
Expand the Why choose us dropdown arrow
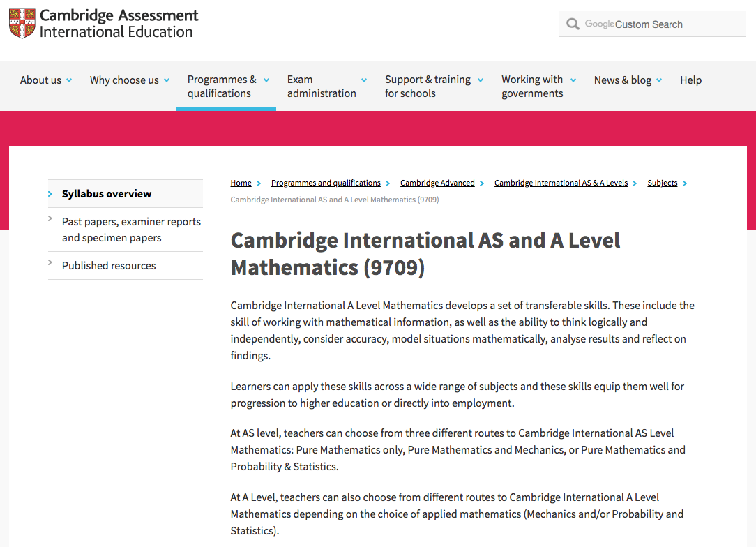tap(167, 80)
